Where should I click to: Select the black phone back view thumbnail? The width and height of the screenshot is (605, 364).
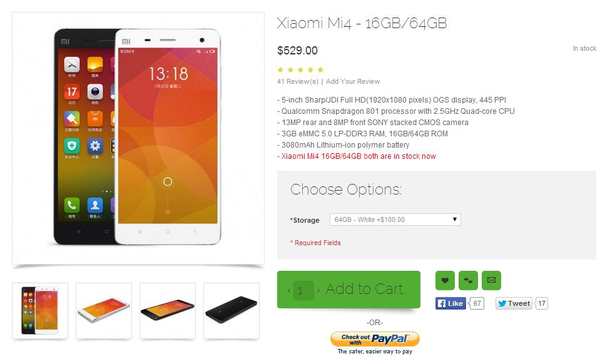pyautogui.click(x=231, y=311)
